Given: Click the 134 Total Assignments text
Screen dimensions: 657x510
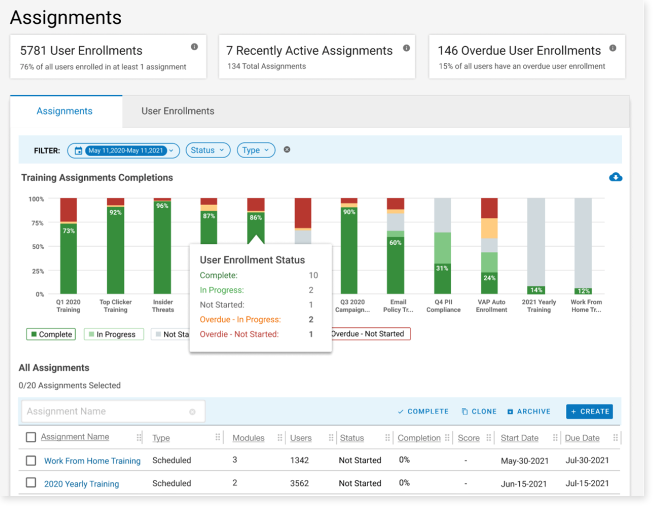Looking at the screenshot, I should pos(266,66).
